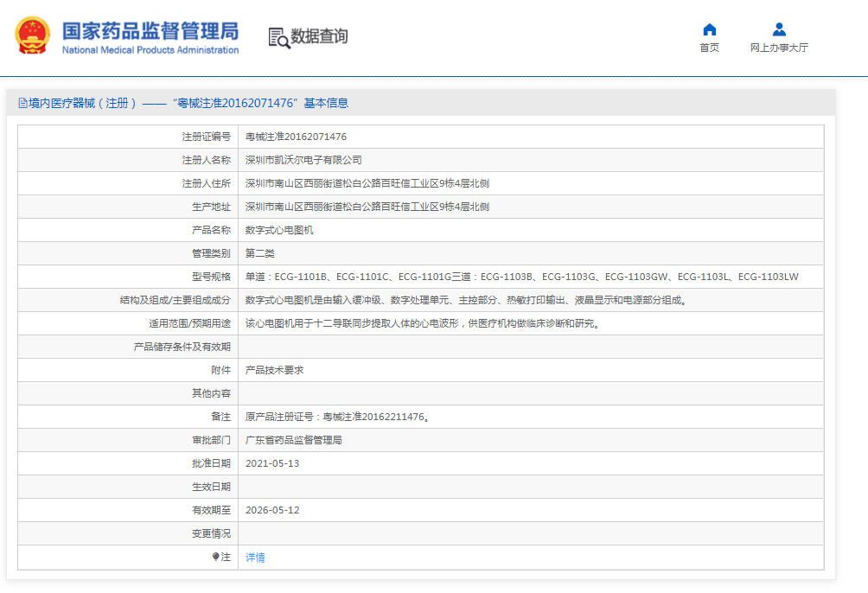Select registrant name 深圳市凯沃尔电子有限公司
Image resolution: width=868 pixels, height=593 pixels.
(303, 160)
